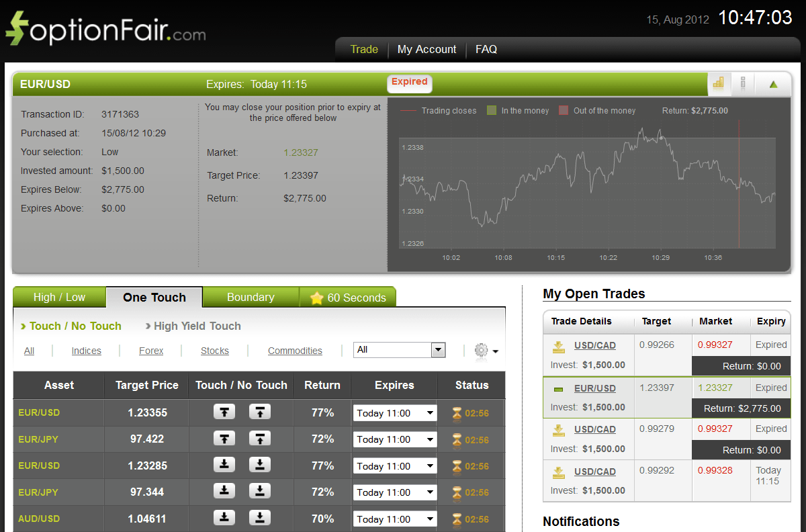The height and width of the screenshot is (532, 806).
Task: Click first Touch button in EUR/USD 1.23355 row
Action: pyautogui.click(x=224, y=412)
